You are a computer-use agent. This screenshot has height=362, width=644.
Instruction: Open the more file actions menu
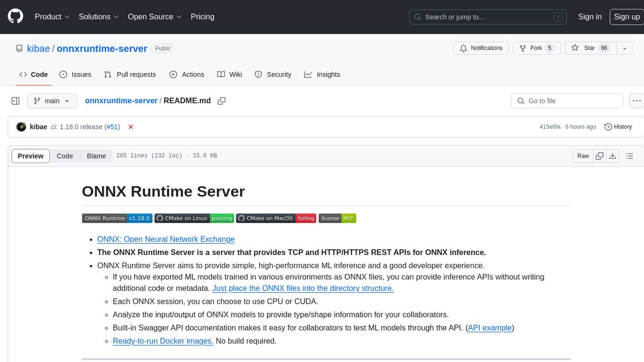click(636, 101)
